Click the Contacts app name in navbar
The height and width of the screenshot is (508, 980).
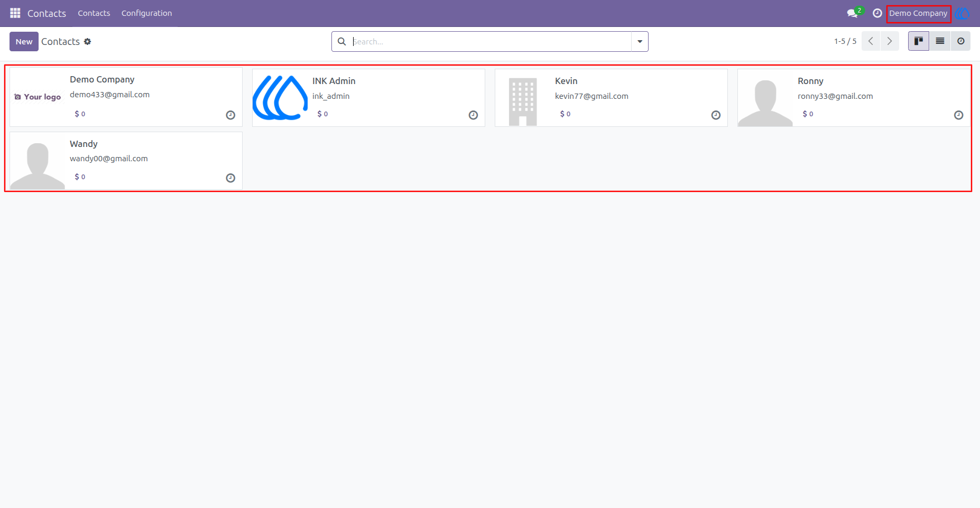coord(47,13)
